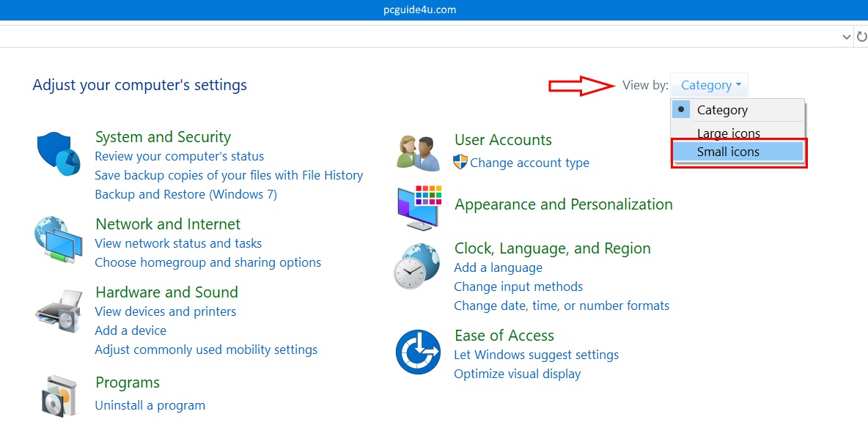Open the Programs disc box icon

(x=59, y=396)
